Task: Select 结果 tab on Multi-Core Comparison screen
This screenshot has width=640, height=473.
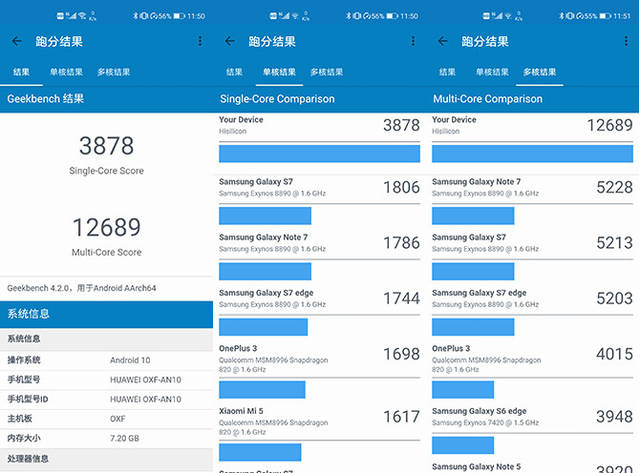Action: pyautogui.click(x=447, y=72)
